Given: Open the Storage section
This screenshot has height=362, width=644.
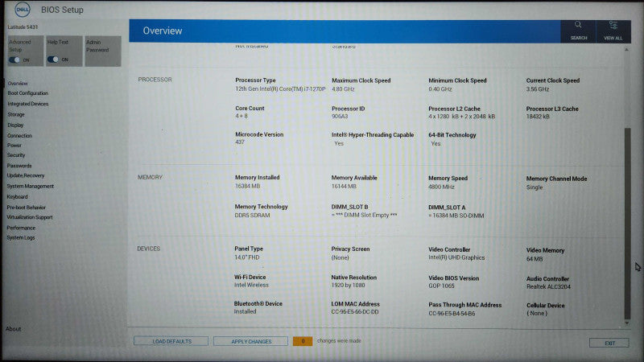Looking at the screenshot, I should click(x=16, y=114).
